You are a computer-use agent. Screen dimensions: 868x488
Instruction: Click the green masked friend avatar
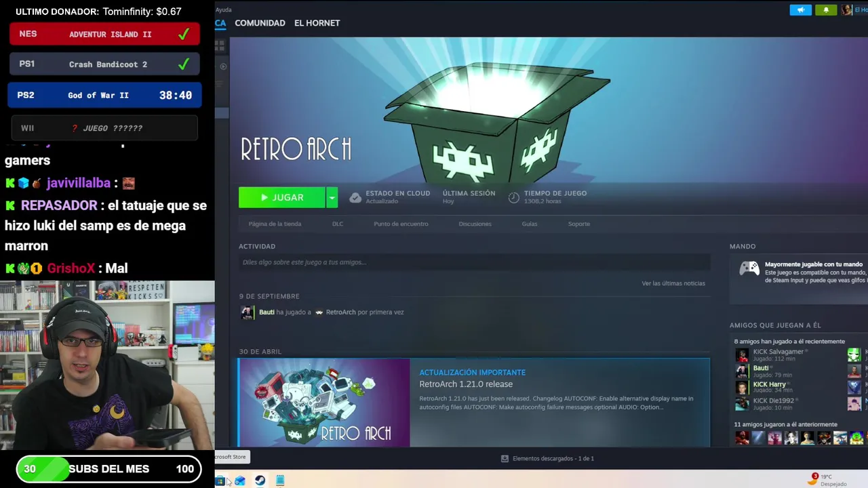click(x=854, y=354)
